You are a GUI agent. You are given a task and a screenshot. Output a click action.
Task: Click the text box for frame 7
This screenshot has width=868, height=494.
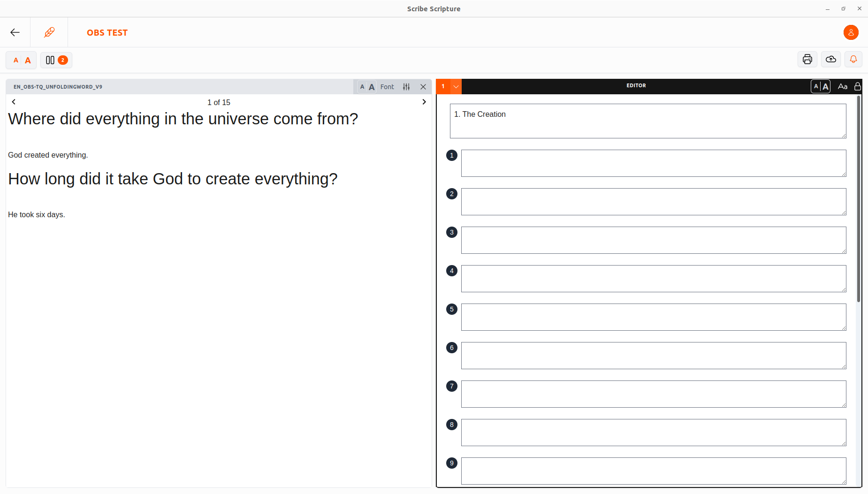pyautogui.click(x=654, y=394)
